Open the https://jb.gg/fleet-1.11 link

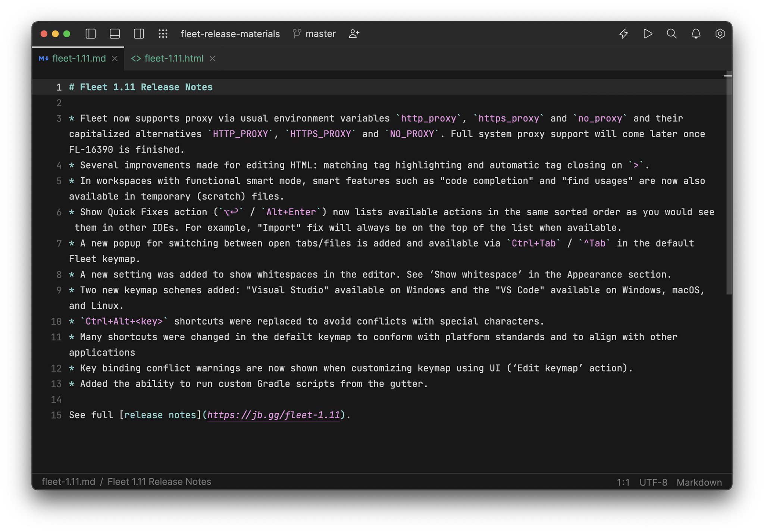pyautogui.click(x=275, y=415)
